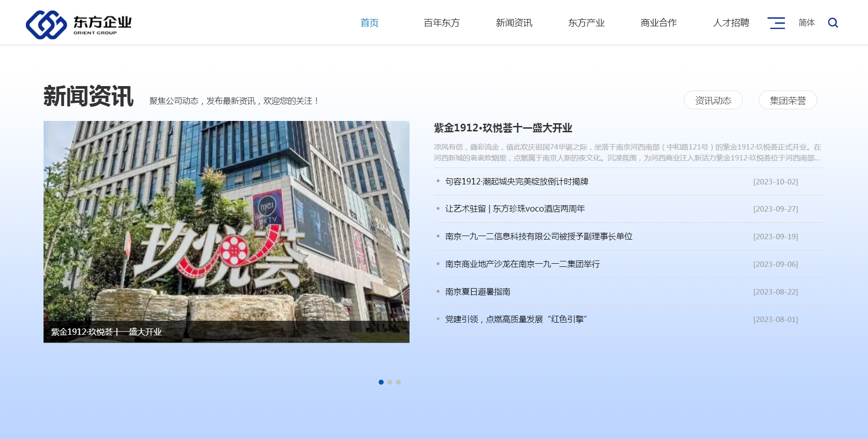The height and width of the screenshot is (439, 868).
Task: Switch language via 简体 toggle
Action: coord(806,23)
